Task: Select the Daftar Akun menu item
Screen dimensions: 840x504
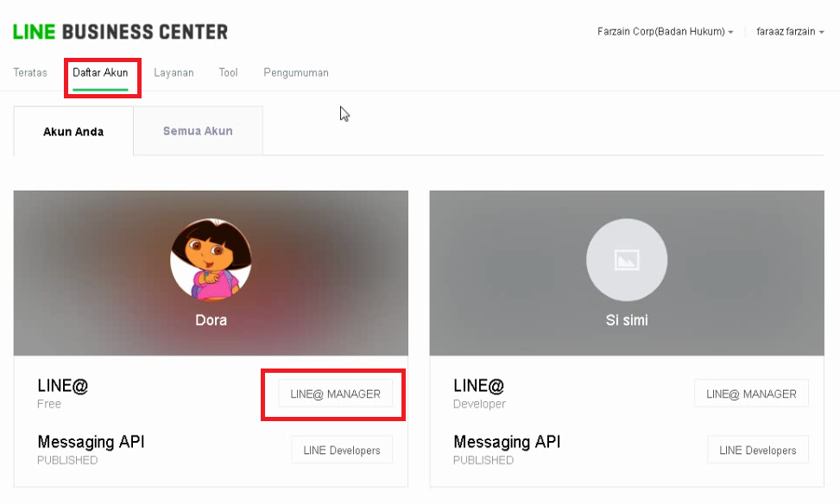Action: pos(100,72)
